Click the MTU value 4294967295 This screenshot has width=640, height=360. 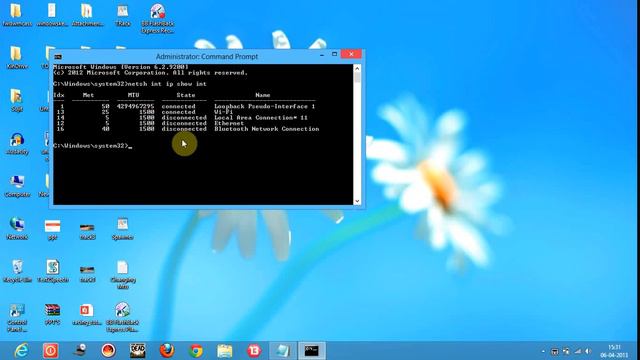coord(136,106)
